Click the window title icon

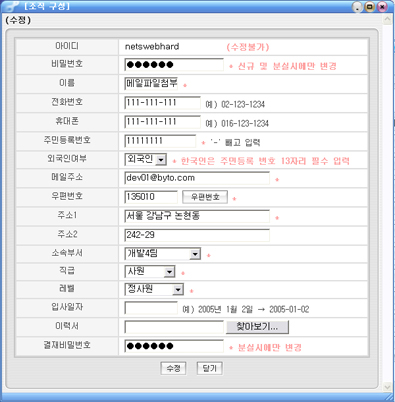click(x=13, y=6)
